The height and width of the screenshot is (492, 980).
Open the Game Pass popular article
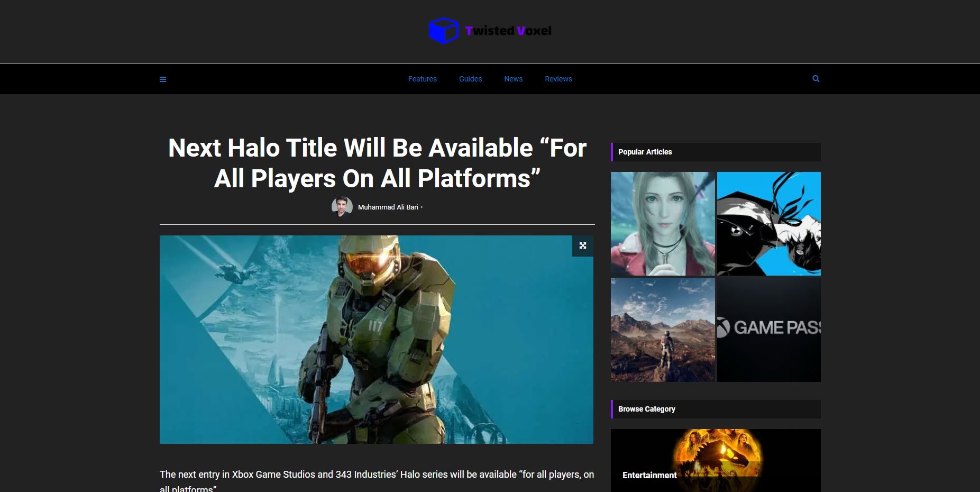pos(769,330)
